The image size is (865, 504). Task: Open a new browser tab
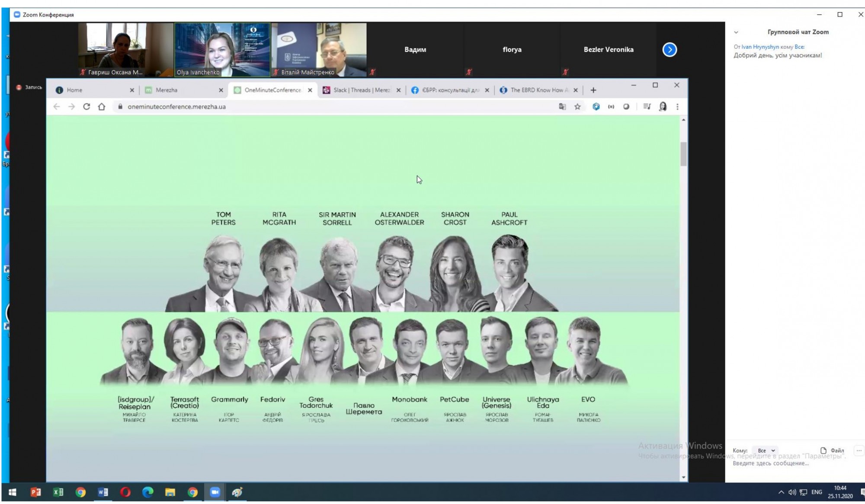coord(593,90)
